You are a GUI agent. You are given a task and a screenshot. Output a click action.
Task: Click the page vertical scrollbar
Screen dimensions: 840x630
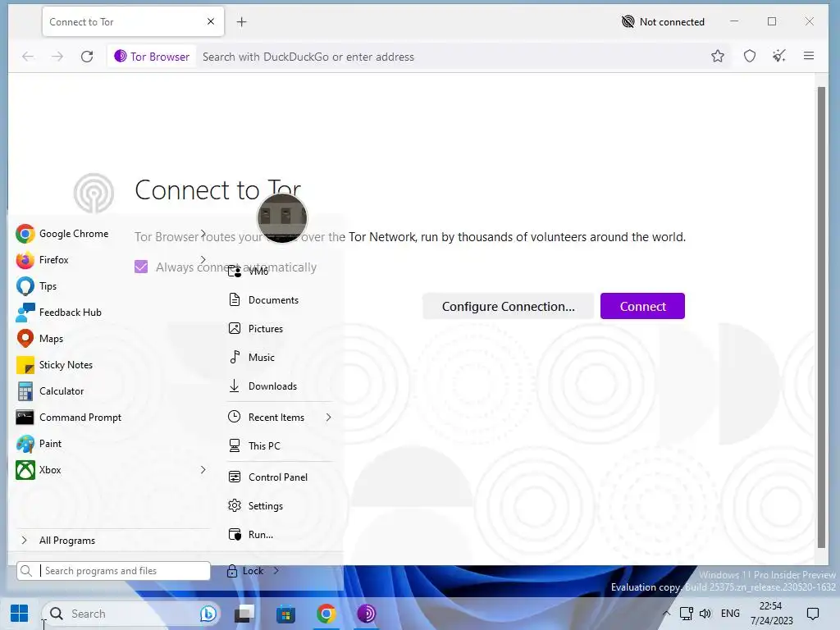[821, 317]
